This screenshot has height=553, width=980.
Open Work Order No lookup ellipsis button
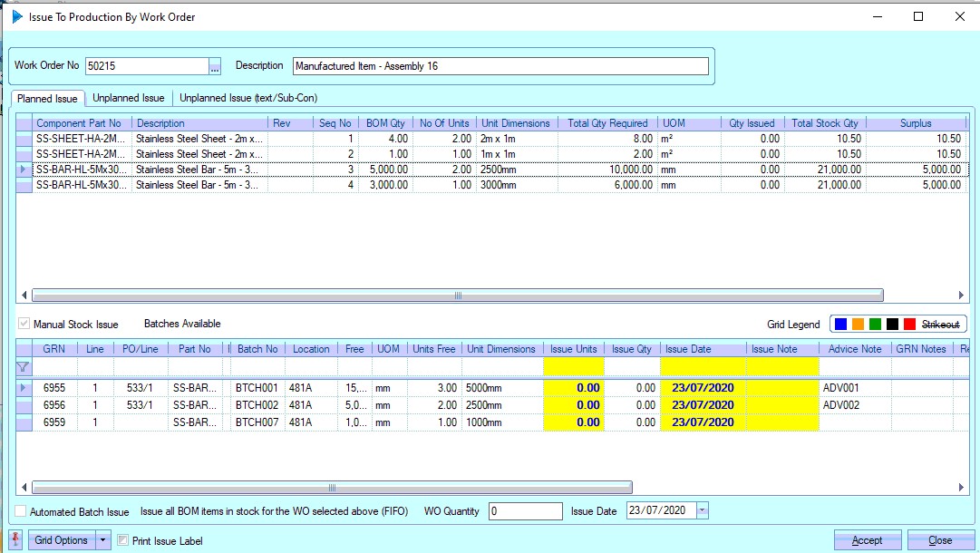pos(215,66)
